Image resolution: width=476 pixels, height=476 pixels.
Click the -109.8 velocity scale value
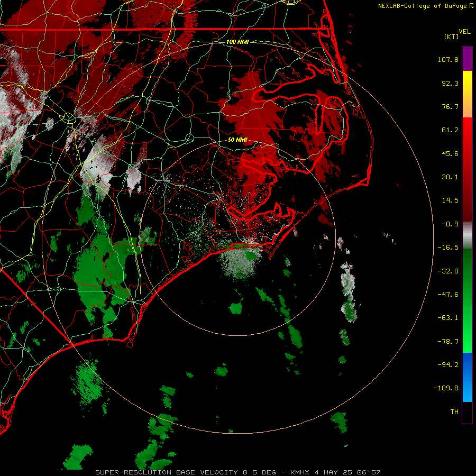coord(446,388)
